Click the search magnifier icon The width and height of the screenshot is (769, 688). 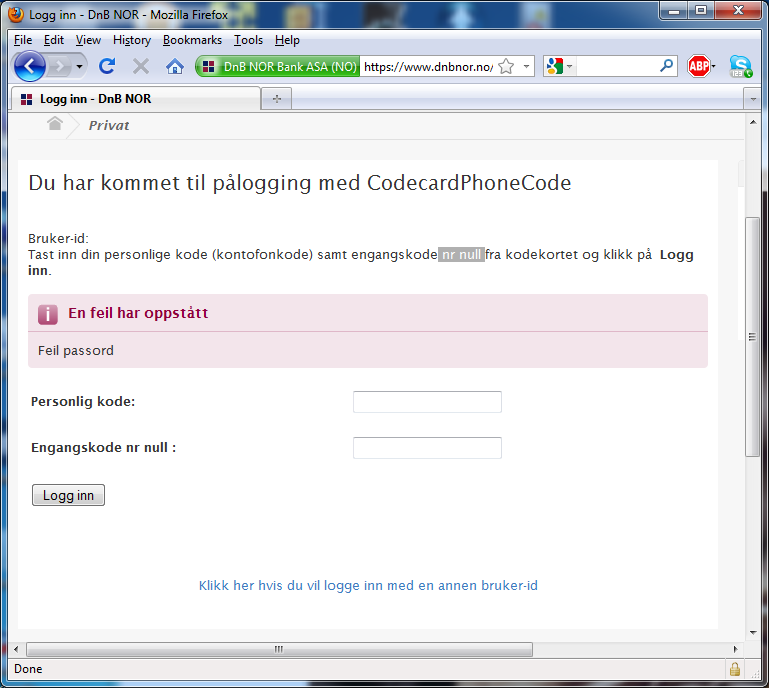tap(666, 66)
